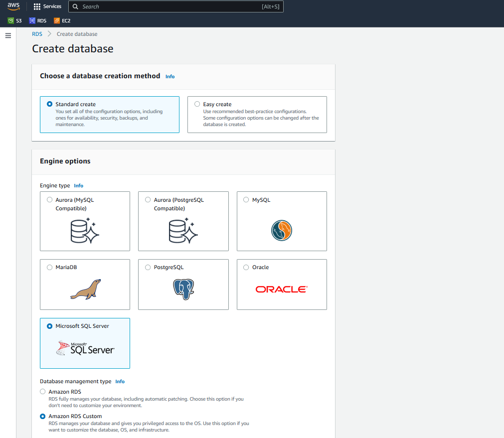Click the Engine options heading
504x438 pixels.
65,161
